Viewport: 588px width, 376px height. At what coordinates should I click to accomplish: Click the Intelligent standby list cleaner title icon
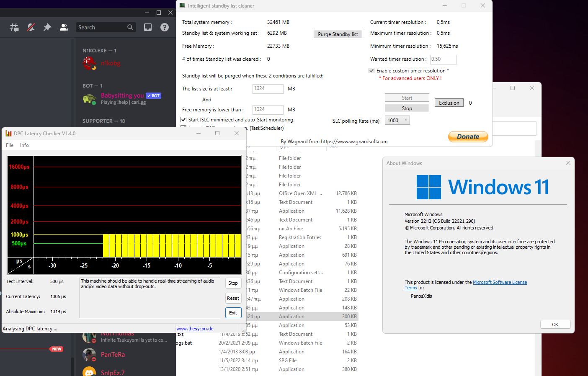182,5
